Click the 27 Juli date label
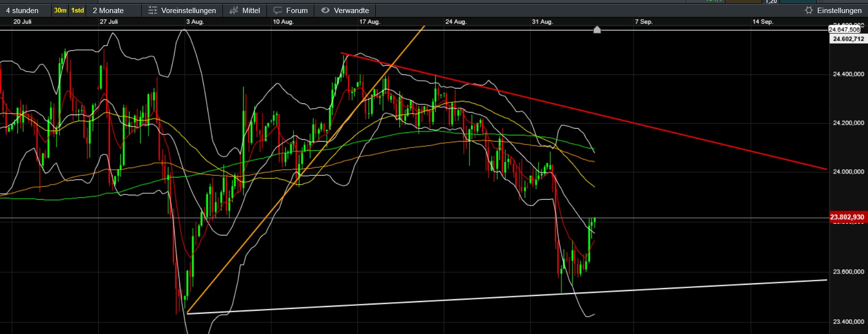Viewport: 868px width, 334px height. [109, 22]
